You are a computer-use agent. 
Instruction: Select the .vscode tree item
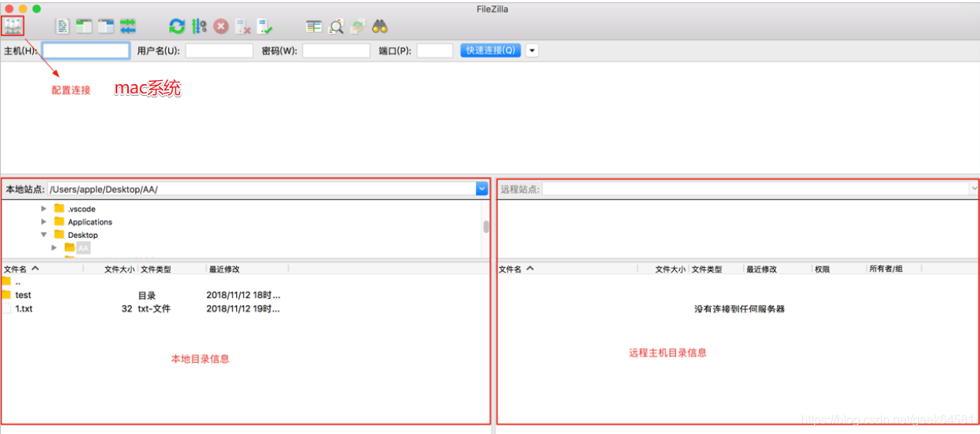[82, 209]
